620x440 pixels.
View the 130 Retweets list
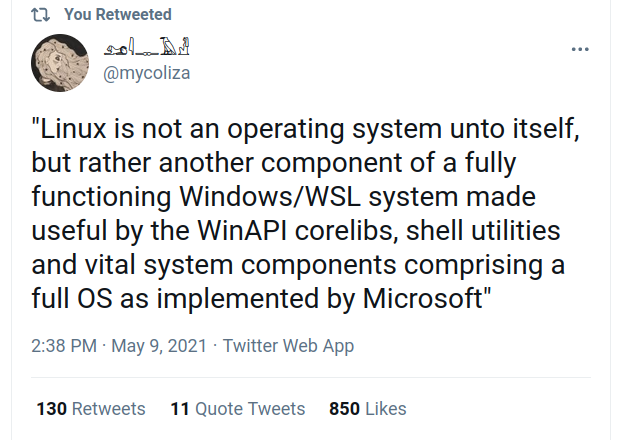(91, 409)
